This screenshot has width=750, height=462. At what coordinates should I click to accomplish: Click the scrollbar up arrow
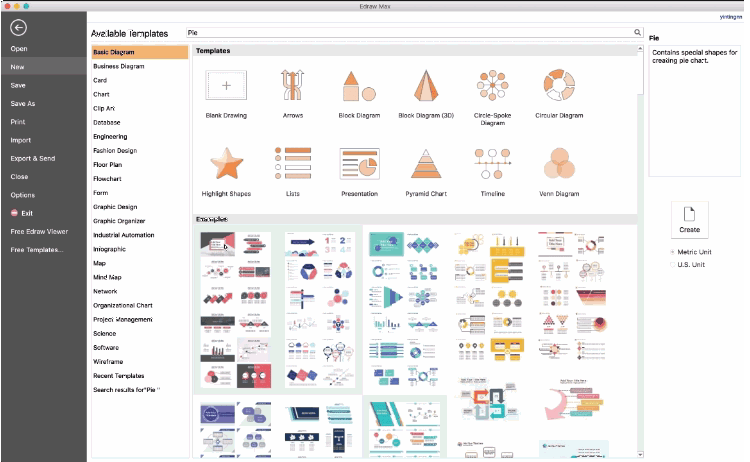coord(640,49)
